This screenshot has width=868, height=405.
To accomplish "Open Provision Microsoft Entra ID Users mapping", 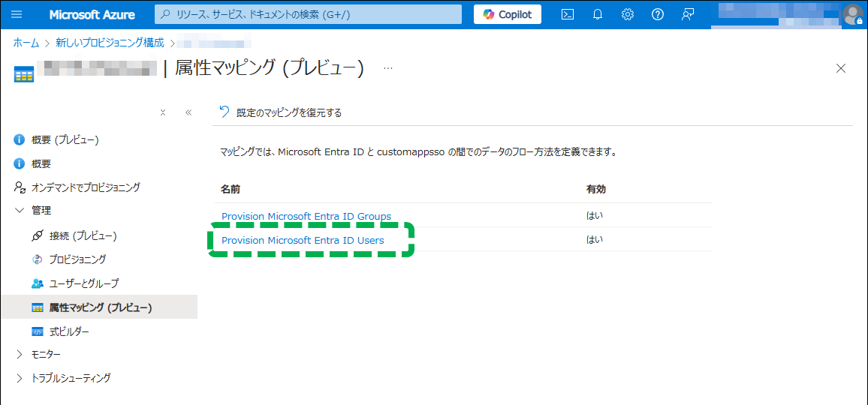I will click(303, 240).
